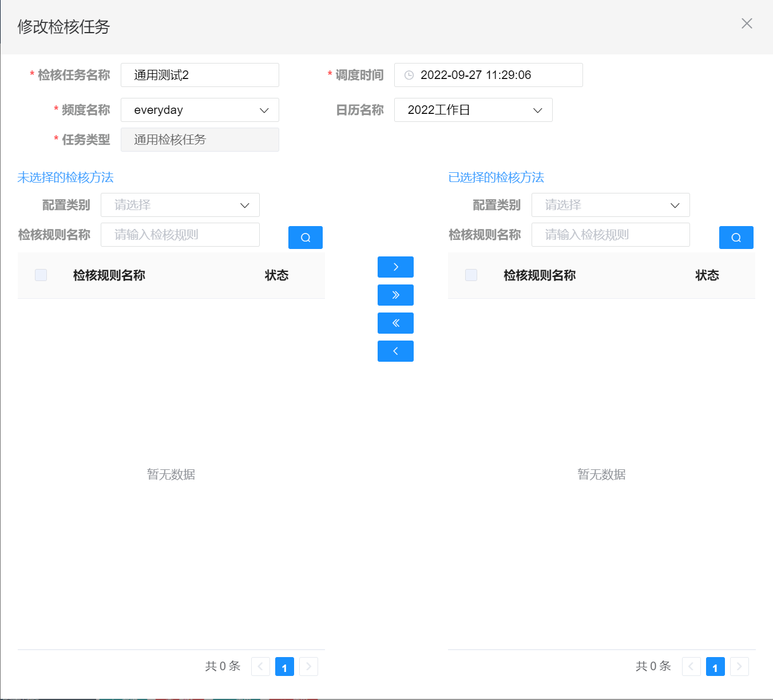Move checked rules right with single arrow
This screenshot has width=773, height=700.
click(x=395, y=267)
